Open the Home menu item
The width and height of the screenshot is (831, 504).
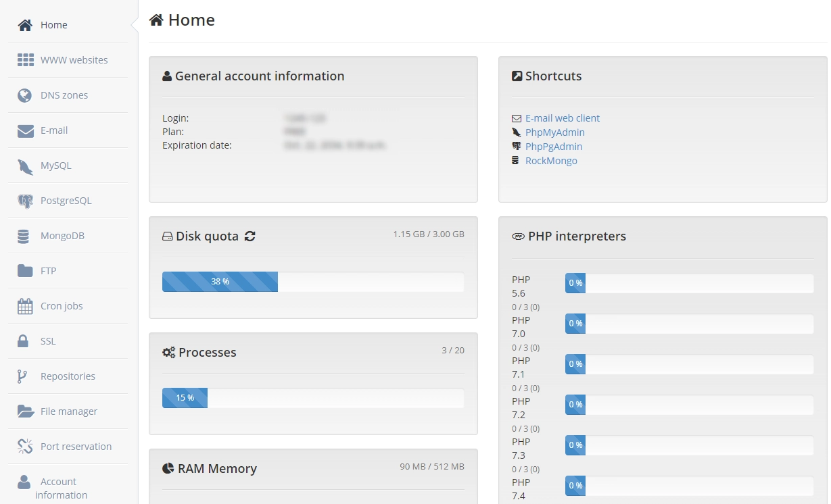click(x=53, y=25)
